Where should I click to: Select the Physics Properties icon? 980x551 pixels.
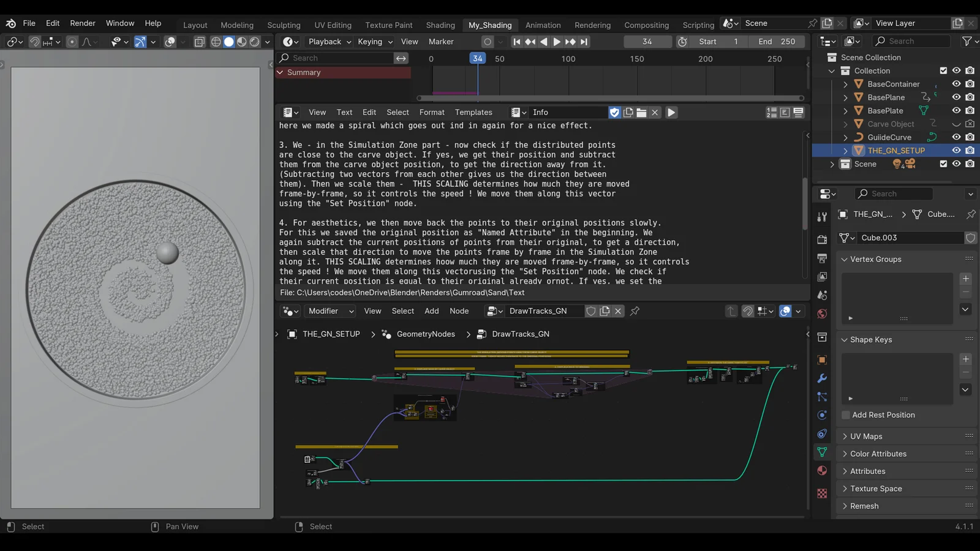[821, 415]
